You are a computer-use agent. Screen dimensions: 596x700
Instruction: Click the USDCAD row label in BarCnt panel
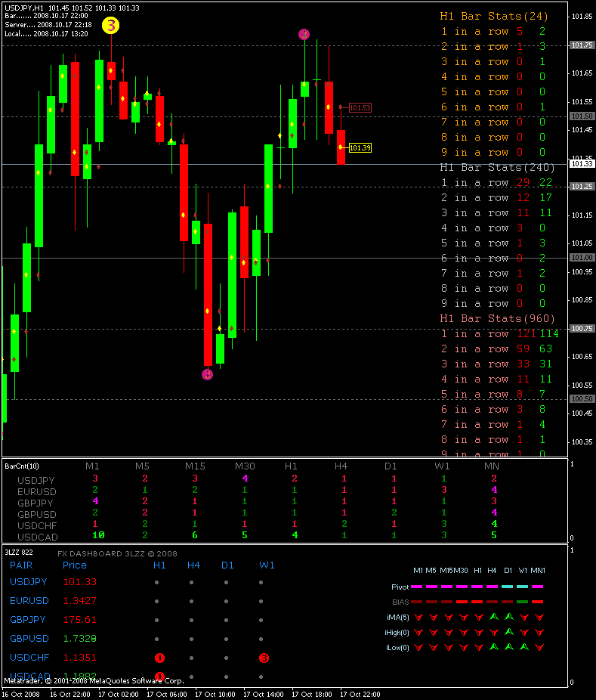38,537
